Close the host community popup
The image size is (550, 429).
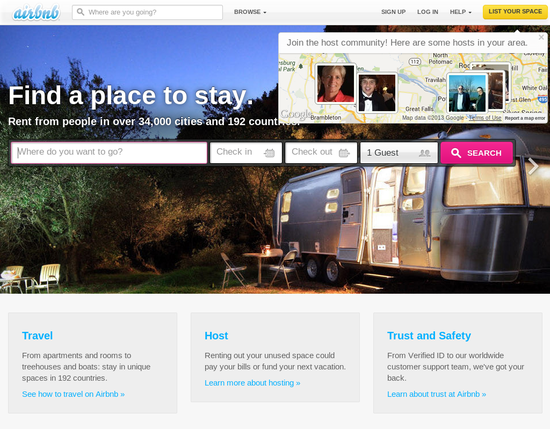[541, 37]
